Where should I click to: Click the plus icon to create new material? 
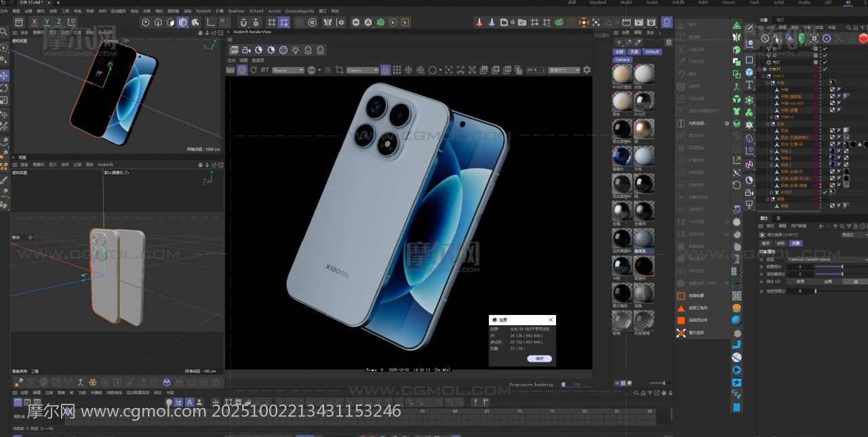tap(618, 42)
